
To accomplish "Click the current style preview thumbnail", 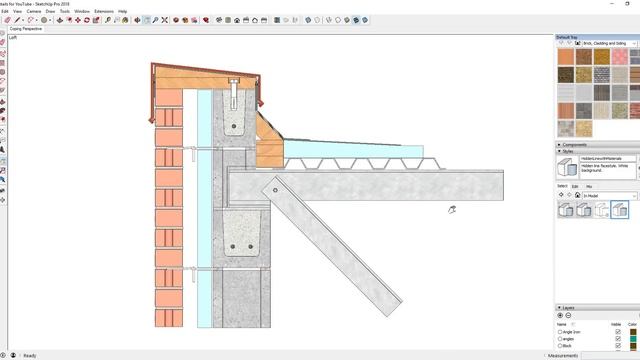I will tap(567, 167).
